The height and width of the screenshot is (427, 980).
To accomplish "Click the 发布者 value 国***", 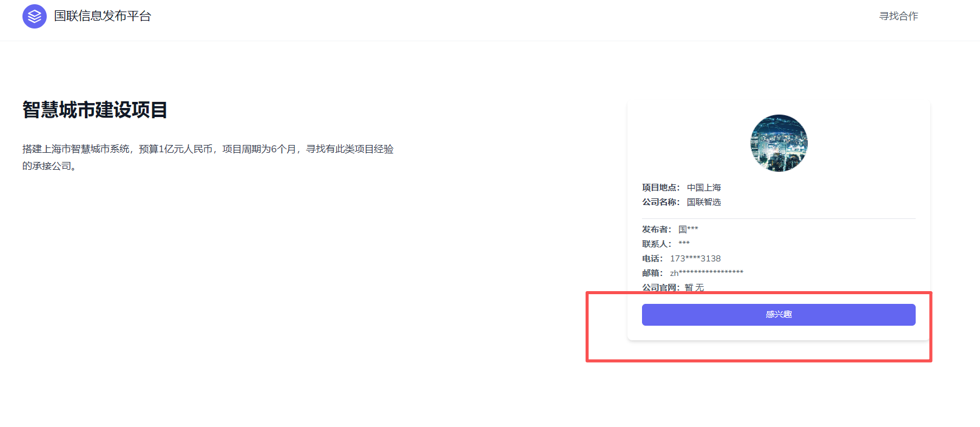I will pos(688,230).
